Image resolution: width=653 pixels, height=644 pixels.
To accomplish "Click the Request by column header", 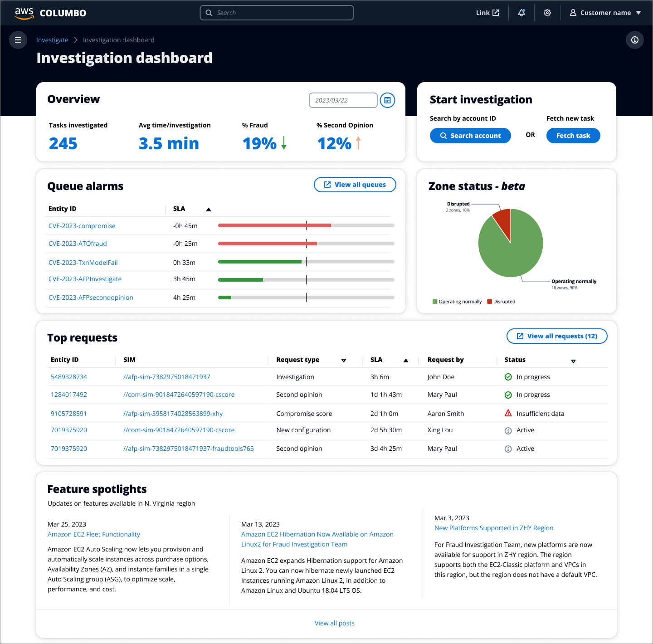I will point(446,360).
